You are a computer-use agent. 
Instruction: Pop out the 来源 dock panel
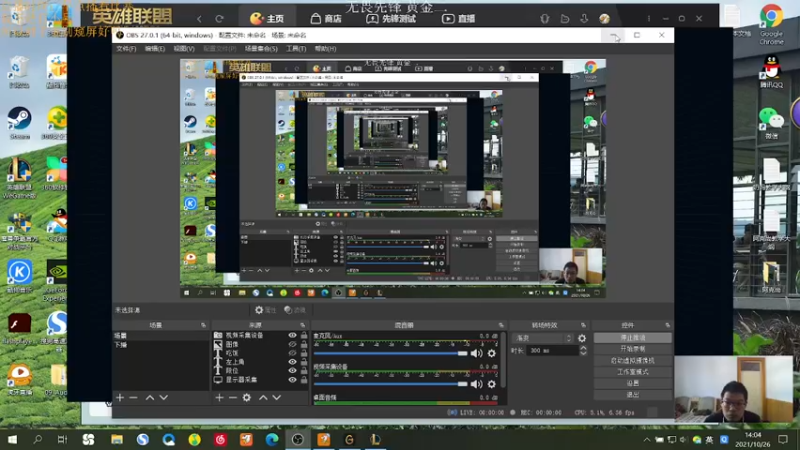coord(303,325)
